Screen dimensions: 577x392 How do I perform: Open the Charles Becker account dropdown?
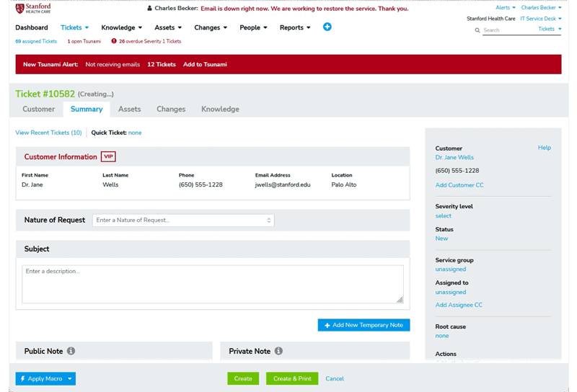541,7
